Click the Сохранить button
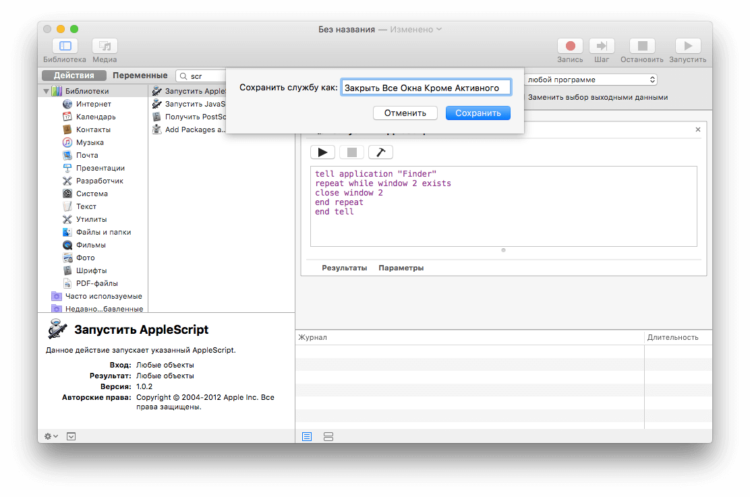This screenshot has width=750, height=497. click(478, 113)
